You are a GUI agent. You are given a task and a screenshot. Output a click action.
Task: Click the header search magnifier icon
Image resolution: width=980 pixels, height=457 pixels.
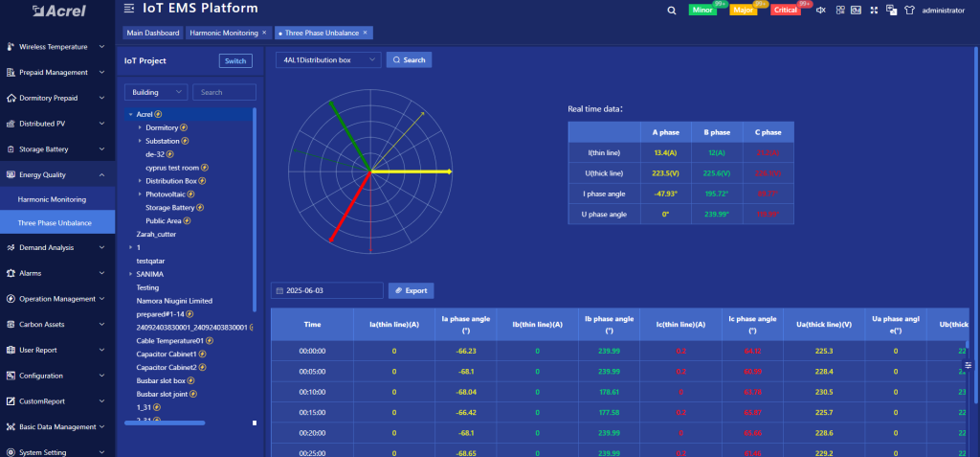pyautogui.click(x=671, y=10)
